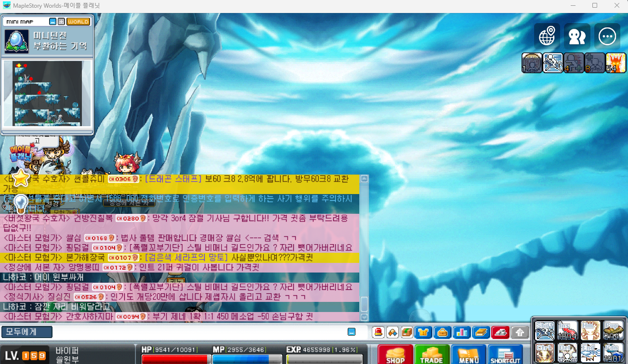This screenshot has width=628, height=364.
Task: Click the character level display LV. 159
Action: click(26, 356)
